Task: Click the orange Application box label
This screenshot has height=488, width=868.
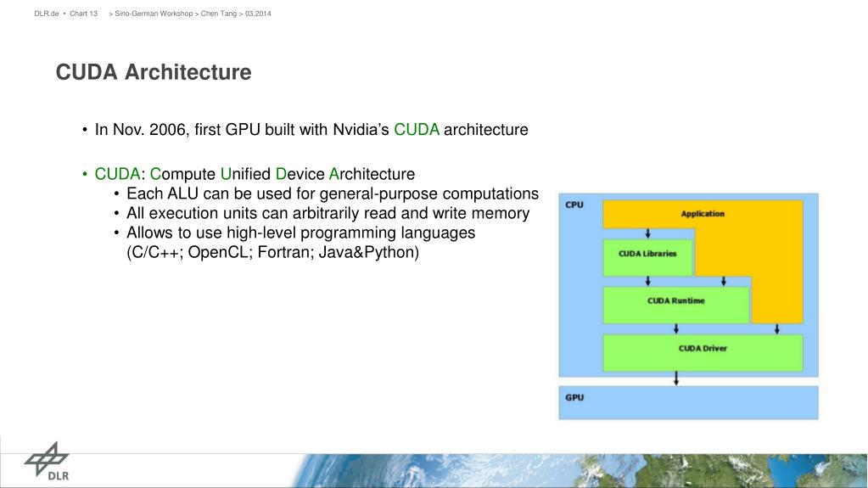Action: (x=703, y=214)
